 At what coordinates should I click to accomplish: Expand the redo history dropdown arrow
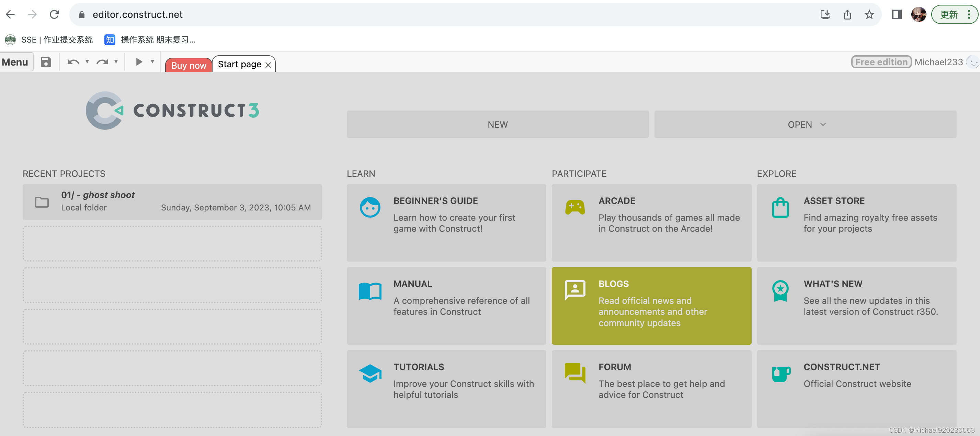coord(116,62)
